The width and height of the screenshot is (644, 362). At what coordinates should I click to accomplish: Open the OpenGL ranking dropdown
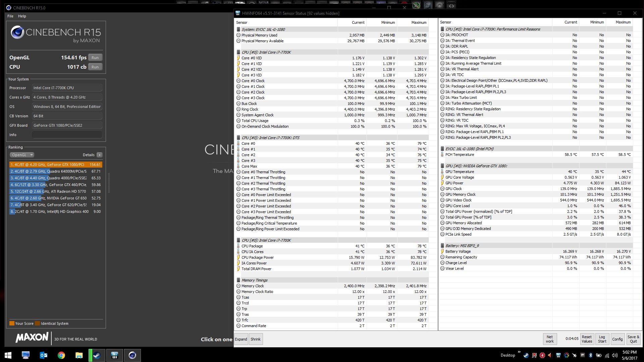click(x=22, y=155)
